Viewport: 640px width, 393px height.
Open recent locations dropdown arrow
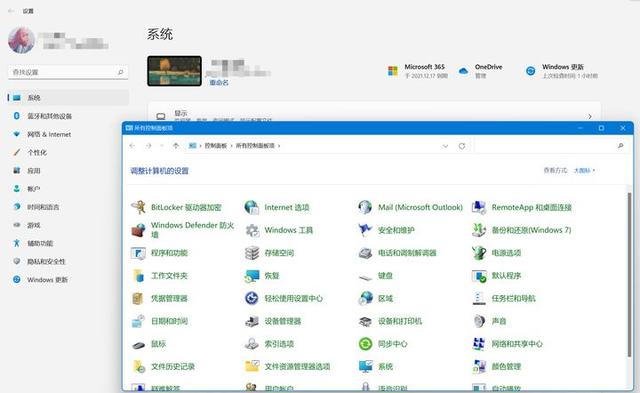coord(162,146)
